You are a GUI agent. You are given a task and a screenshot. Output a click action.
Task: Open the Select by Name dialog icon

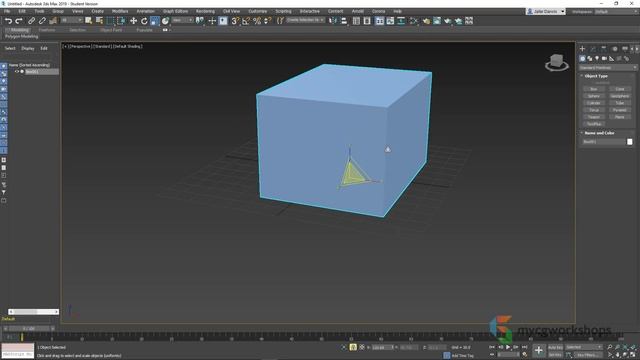[99, 21]
